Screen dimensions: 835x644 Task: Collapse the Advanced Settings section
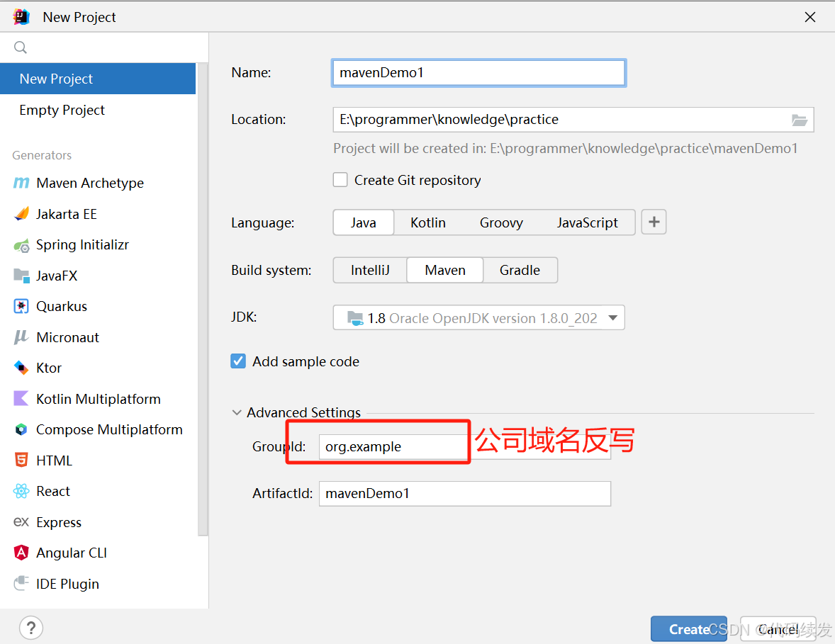click(x=237, y=412)
